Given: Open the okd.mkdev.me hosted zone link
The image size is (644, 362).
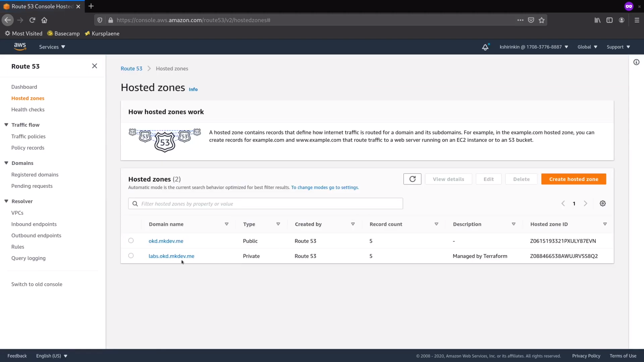Looking at the screenshot, I should coord(166,241).
